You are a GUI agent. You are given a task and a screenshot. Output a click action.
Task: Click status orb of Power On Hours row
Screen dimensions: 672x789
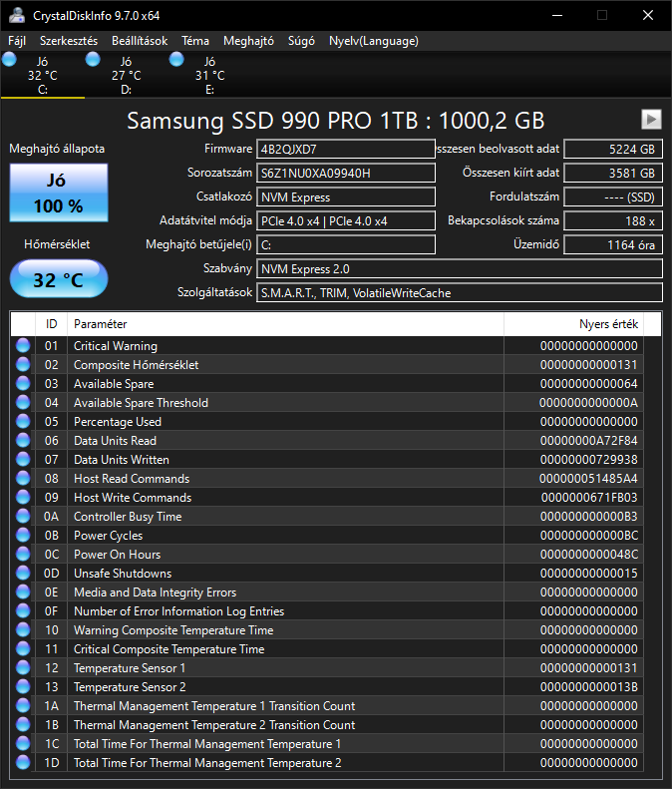click(23, 554)
